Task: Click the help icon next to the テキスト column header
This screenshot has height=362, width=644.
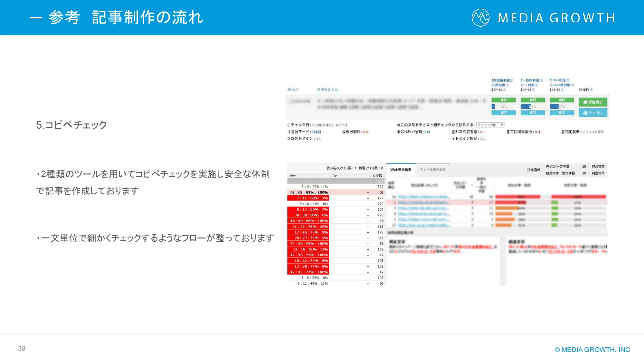Action: pyautogui.click(x=336, y=89)
